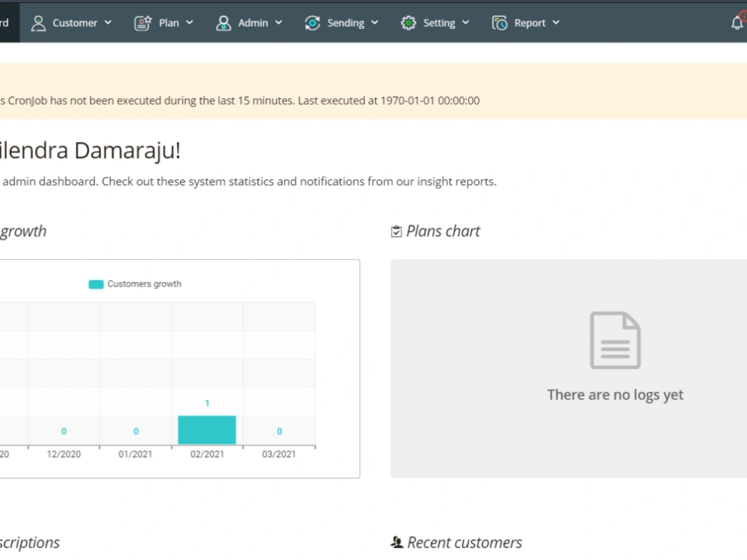
Task: Click the CronJob warning message text
Action: [240, 101]
